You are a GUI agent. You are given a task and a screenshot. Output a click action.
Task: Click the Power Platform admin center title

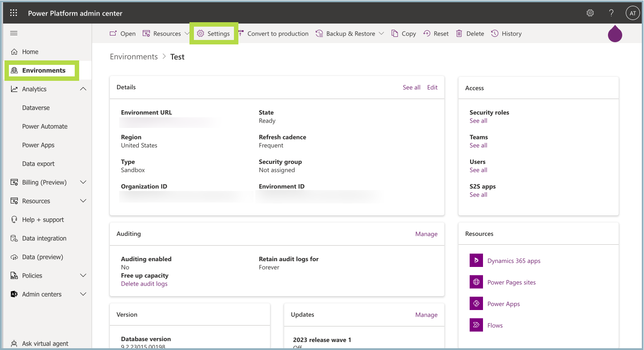75,13
